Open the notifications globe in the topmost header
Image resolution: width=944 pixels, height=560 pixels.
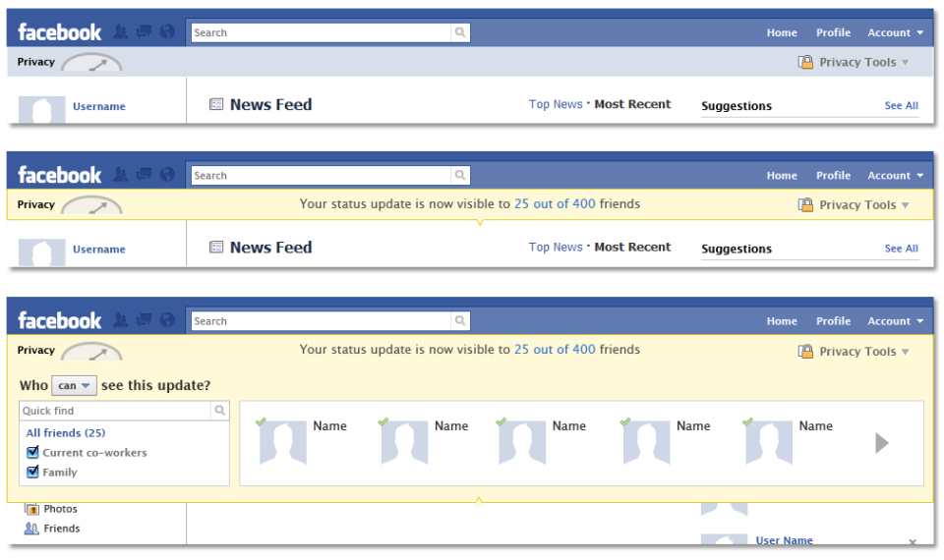[167, 32]
